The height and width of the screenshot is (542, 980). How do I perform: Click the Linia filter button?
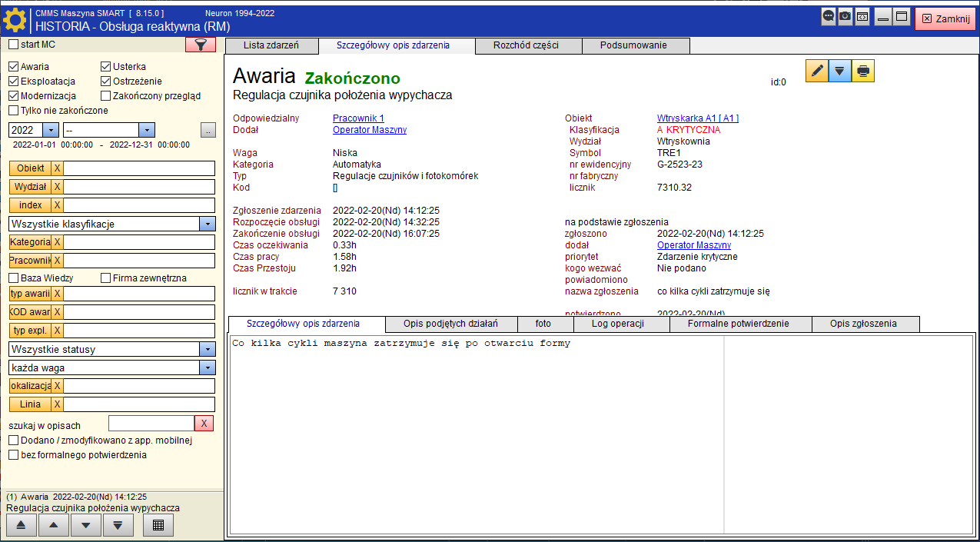tap(30, 404)
